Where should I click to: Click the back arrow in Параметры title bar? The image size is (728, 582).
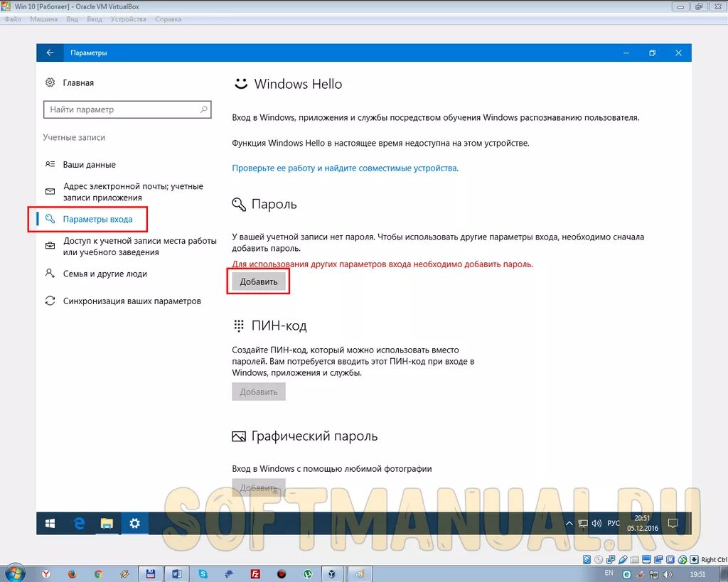(x=50, y=53)
